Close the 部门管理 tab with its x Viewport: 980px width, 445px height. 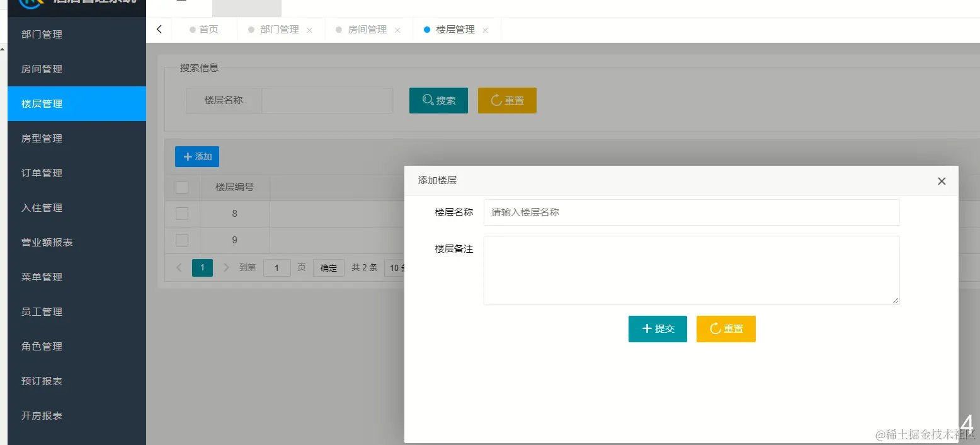point(309,30)
